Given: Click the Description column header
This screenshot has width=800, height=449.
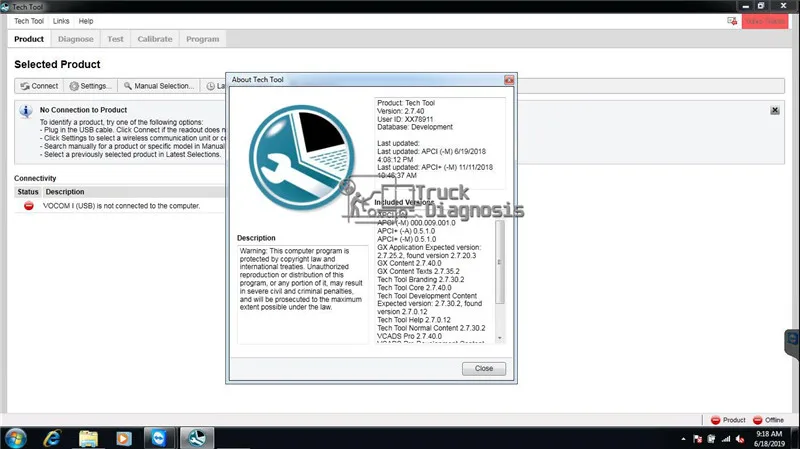Looking at the screenshot, I should pyautogui.click(x=65, y=192).
